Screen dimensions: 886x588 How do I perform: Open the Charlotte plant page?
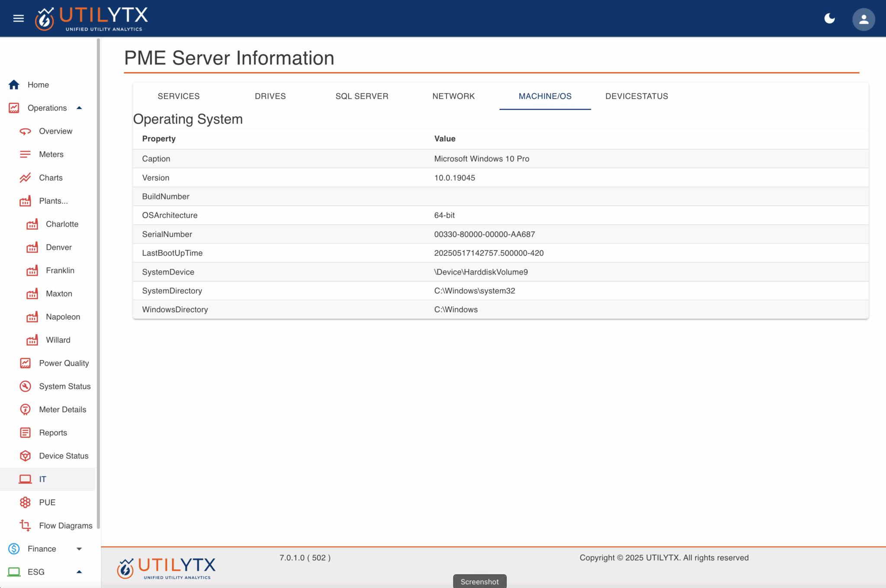62,224
